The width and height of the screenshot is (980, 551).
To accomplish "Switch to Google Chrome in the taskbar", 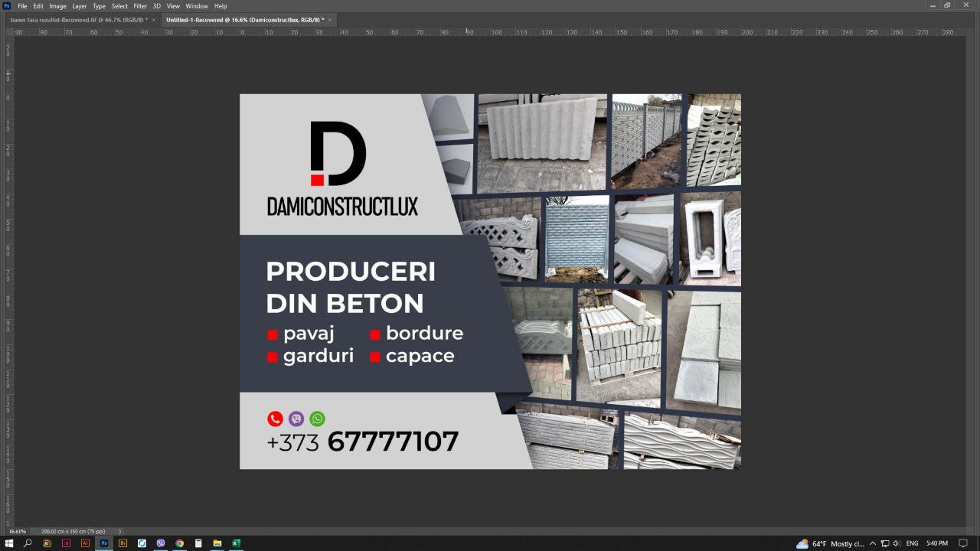I will [179, 543].
